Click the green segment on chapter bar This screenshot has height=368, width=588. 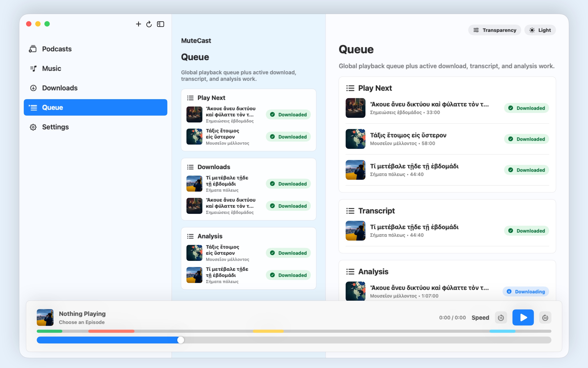click(50, 331)
